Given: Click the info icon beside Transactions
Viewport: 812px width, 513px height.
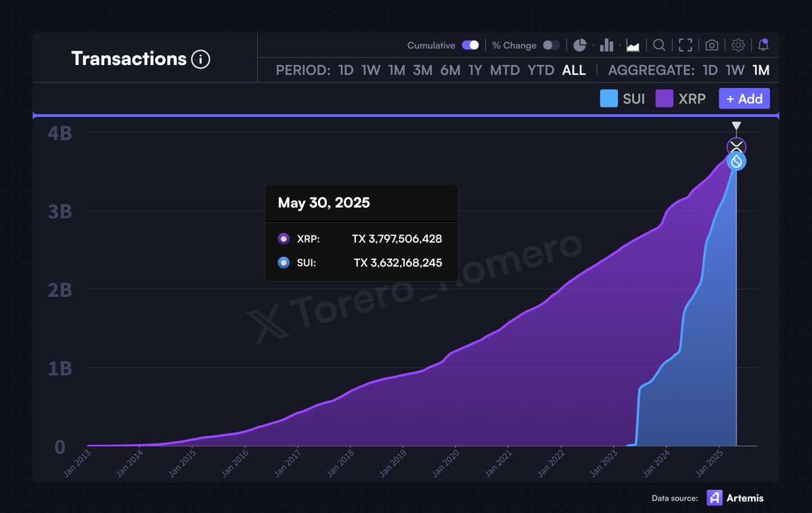Looking at the screenshot, I should click(202, 59).
